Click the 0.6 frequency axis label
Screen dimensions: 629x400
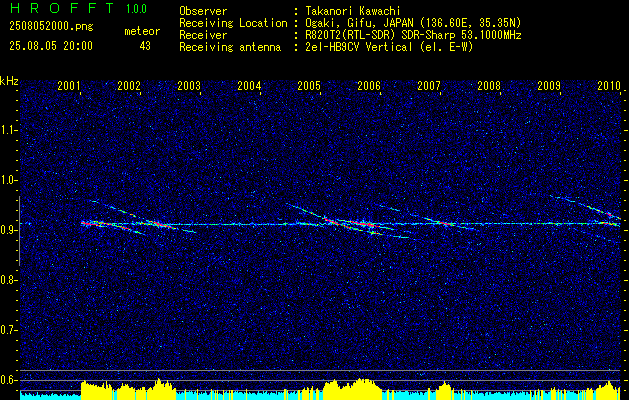(x=8, y=380)
